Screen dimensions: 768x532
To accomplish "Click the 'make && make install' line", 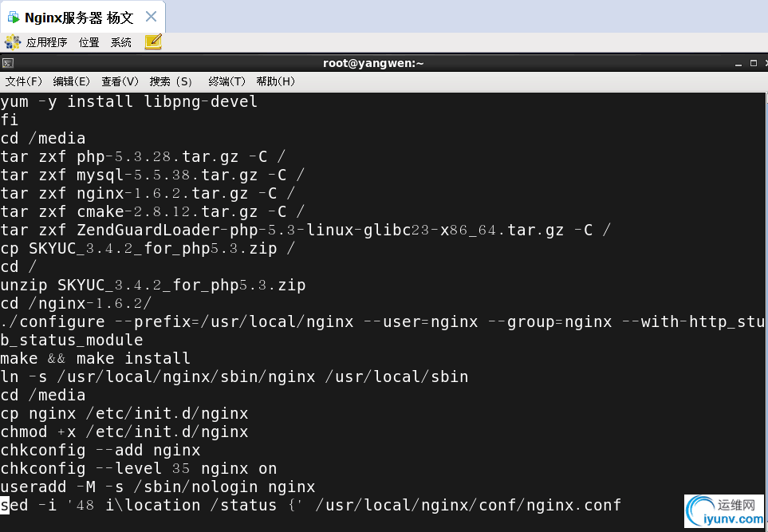I will click(95, 359).
